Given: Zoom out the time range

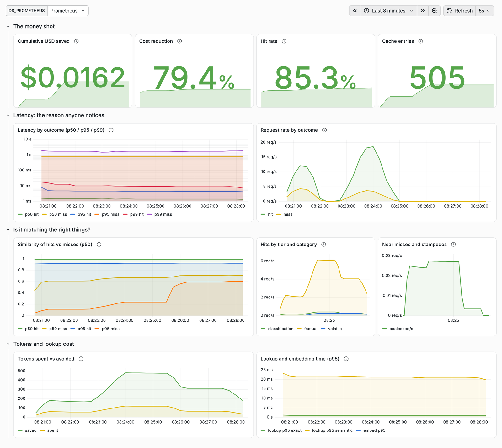Looking at the screenshot, I should pos(435,11).
